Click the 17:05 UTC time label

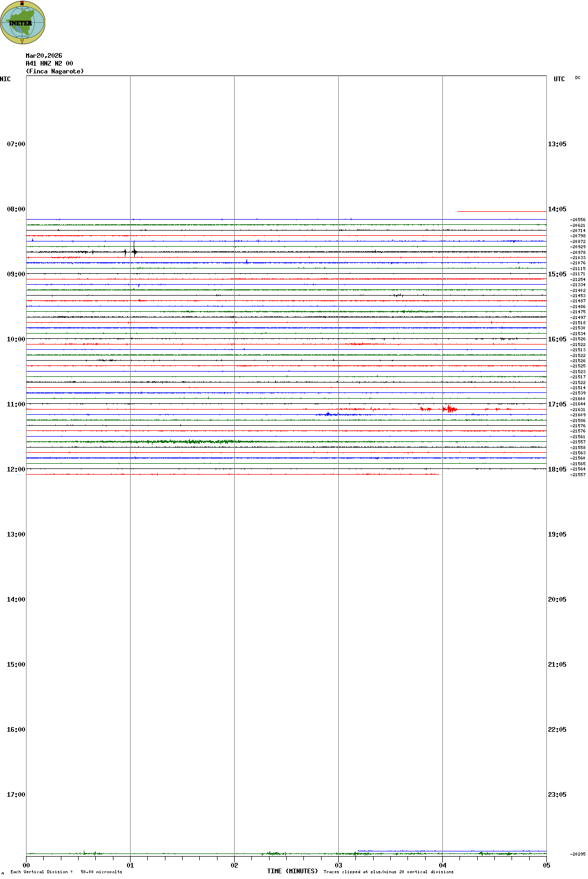pyautogui.click(x=557, y=404)
